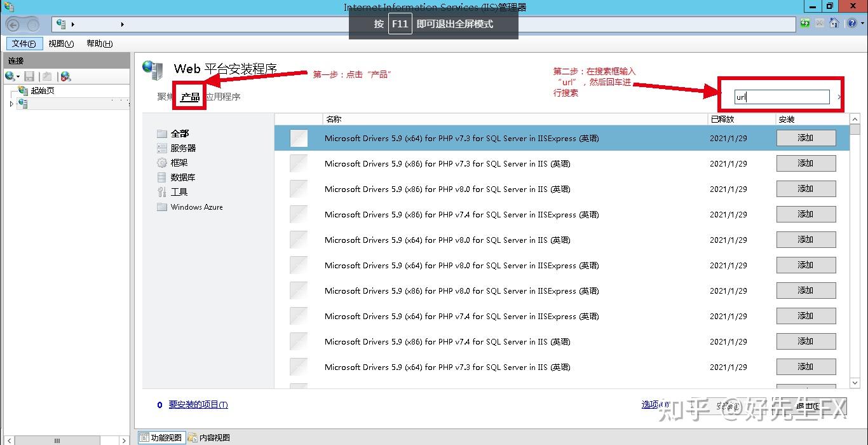
Task: Switch to 功能视图 tab
Action: (161, 437)
